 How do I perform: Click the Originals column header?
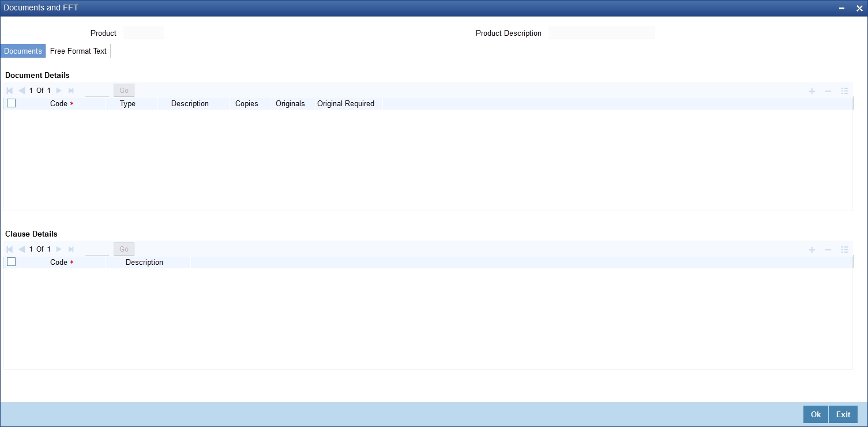290,104
